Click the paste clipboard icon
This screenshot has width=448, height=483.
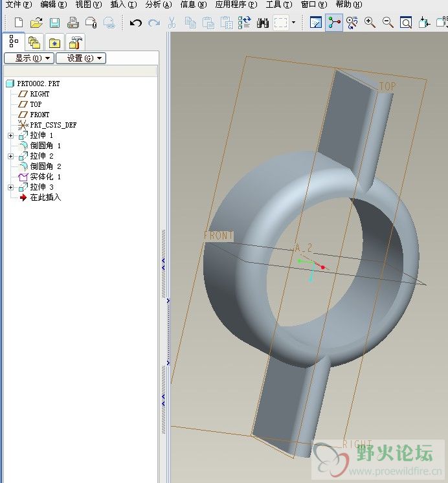tap(208, 23)
